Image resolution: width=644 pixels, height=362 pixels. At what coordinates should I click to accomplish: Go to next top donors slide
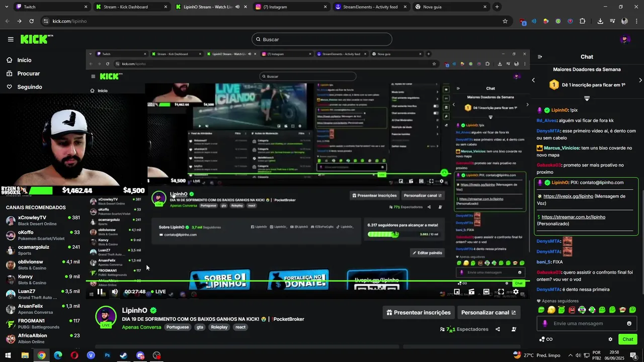coord(640,80)
